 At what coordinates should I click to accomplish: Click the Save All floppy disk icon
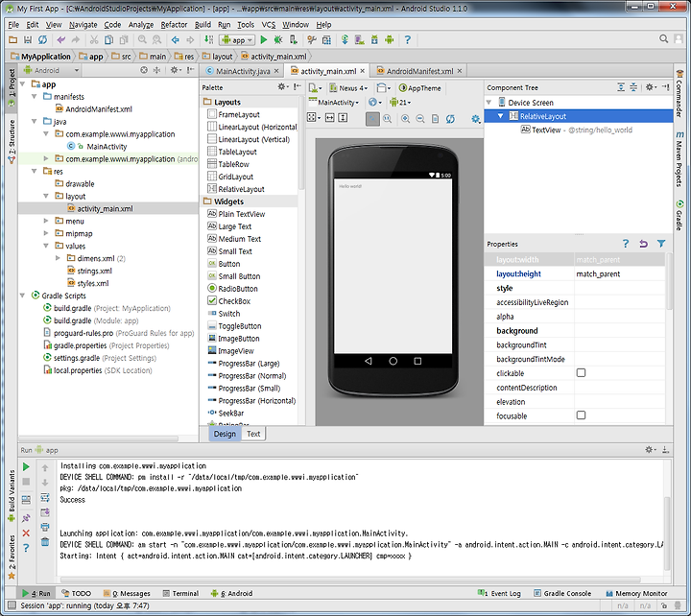(x=28, y=39)
